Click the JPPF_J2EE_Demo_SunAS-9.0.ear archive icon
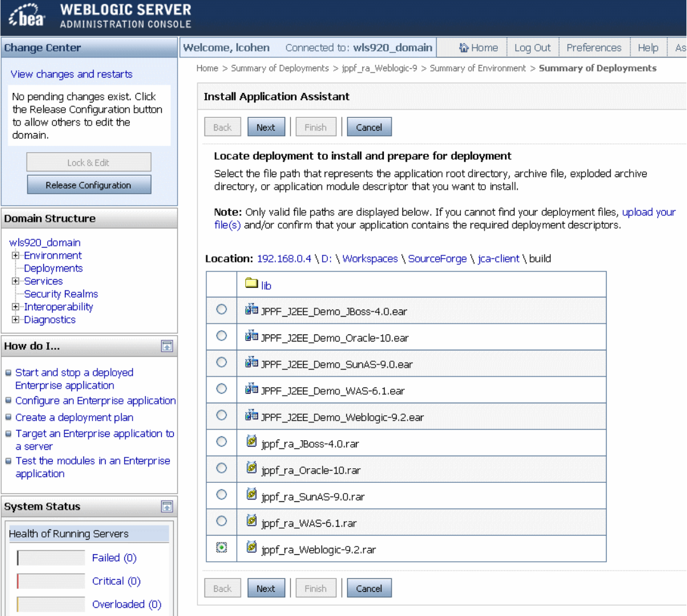 tap(251, 362)
